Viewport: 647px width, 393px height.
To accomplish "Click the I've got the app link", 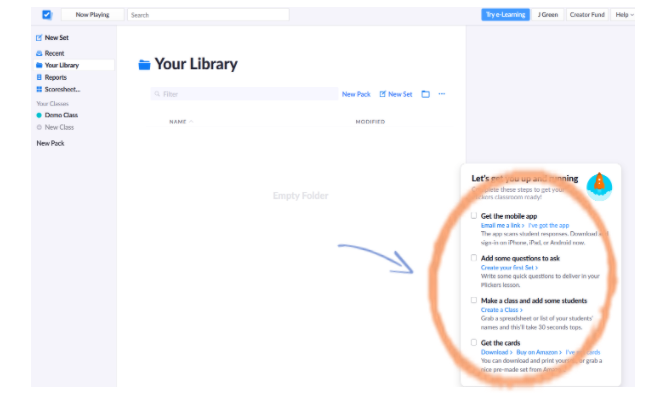I will 548,225.
